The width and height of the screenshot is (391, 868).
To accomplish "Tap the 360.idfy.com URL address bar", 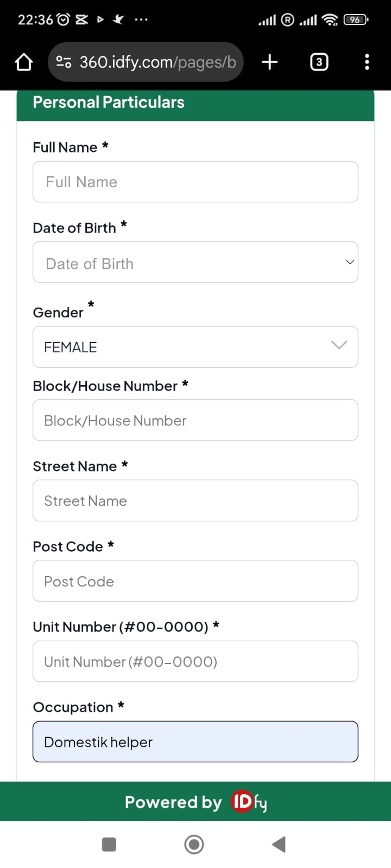I will [157, 62].
